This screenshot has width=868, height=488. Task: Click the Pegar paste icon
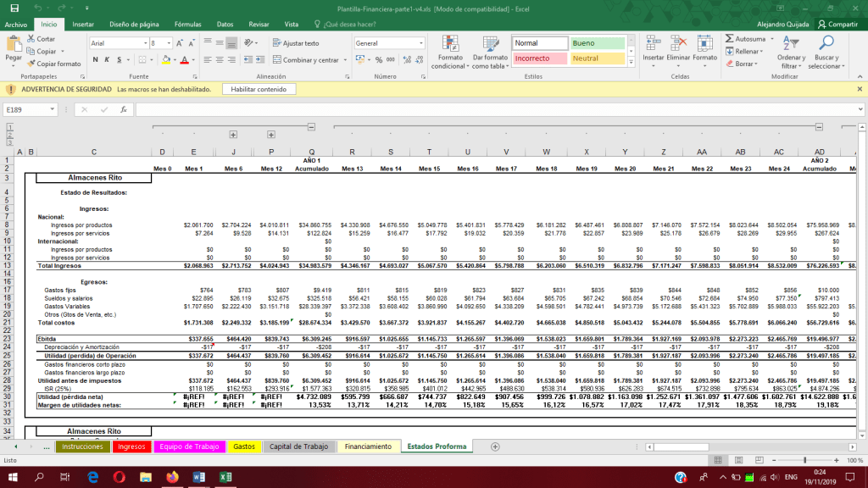tap(14, 46)
